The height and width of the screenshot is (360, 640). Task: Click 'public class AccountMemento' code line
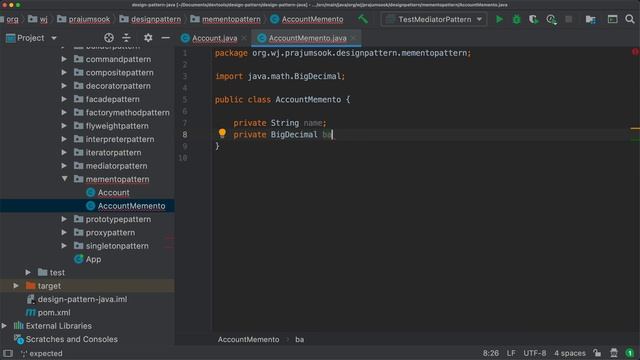point(282,100)
